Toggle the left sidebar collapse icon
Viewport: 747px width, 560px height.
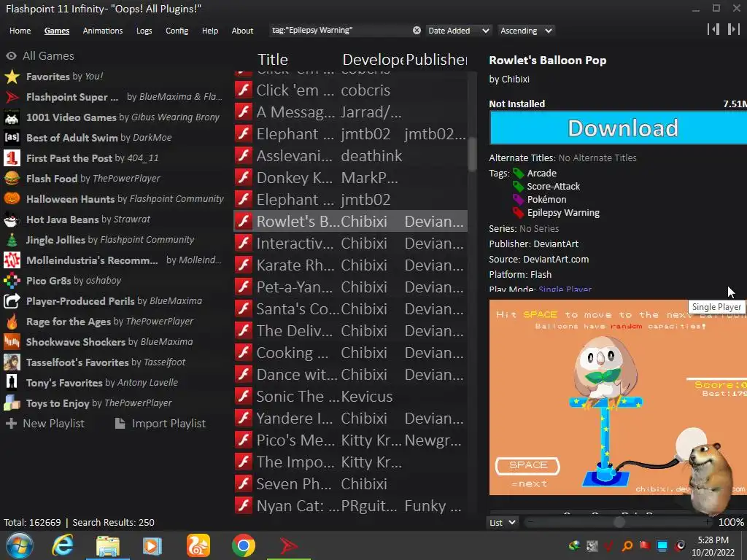click(713, 29)
